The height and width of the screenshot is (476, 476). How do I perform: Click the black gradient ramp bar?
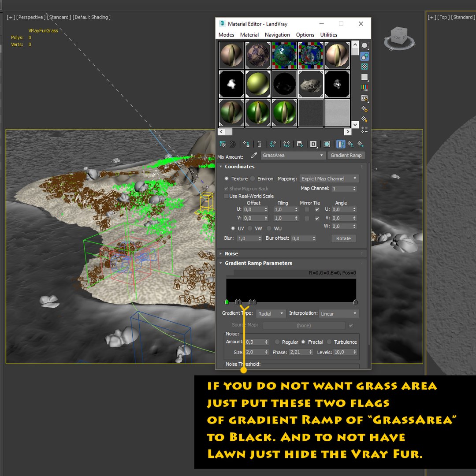point(291,289)
